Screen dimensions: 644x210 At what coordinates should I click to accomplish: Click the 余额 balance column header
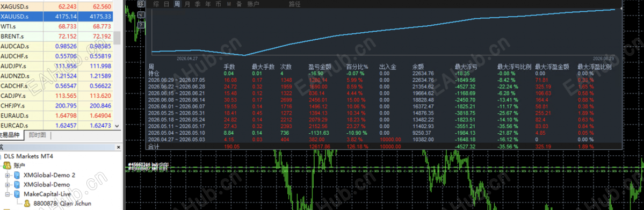point(418,67)
